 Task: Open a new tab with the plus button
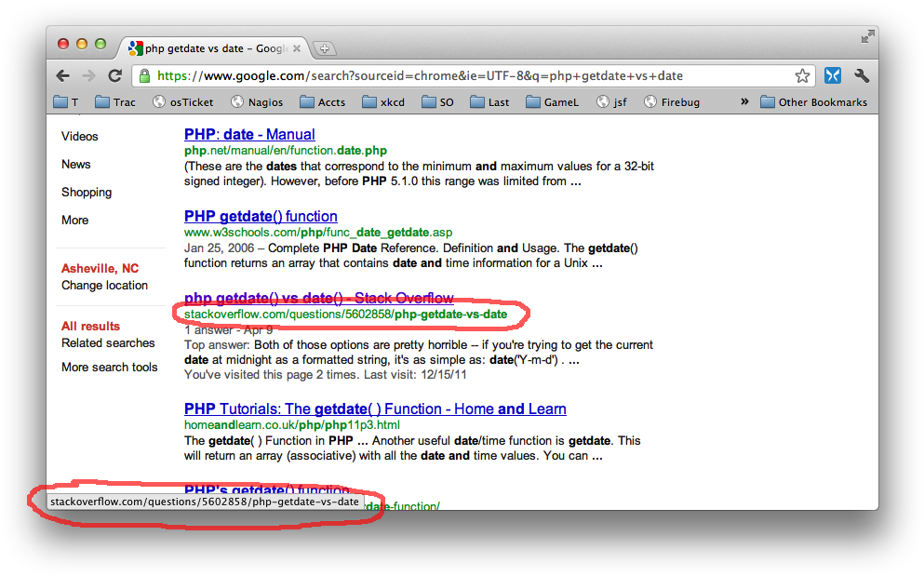pos(324,48)
